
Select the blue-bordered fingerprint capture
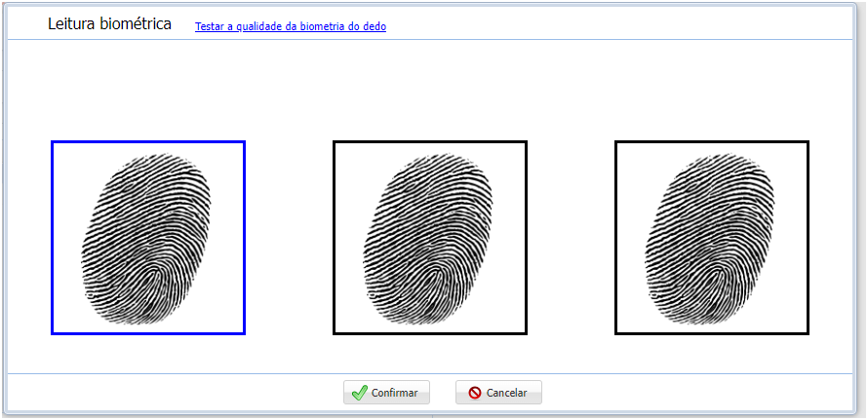[148, 238]
